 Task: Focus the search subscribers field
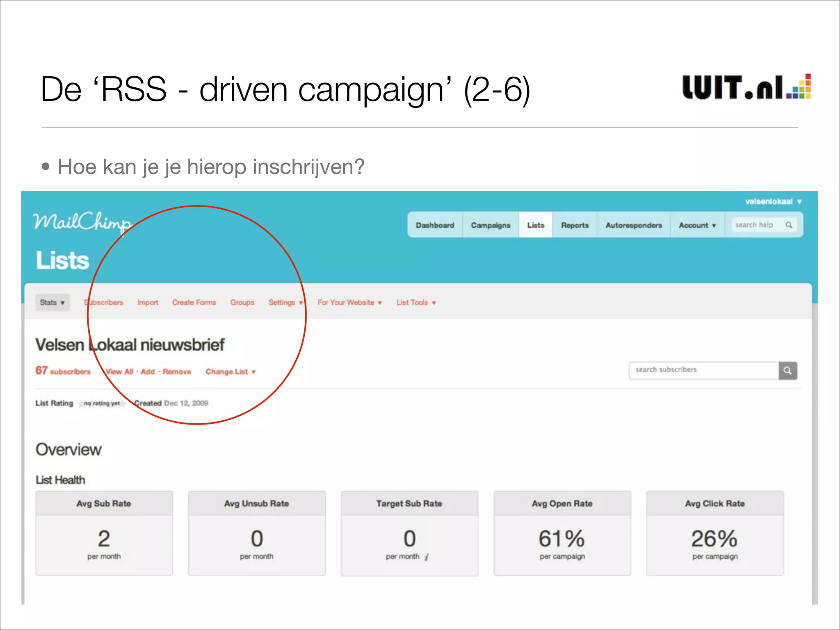(704, 370)
